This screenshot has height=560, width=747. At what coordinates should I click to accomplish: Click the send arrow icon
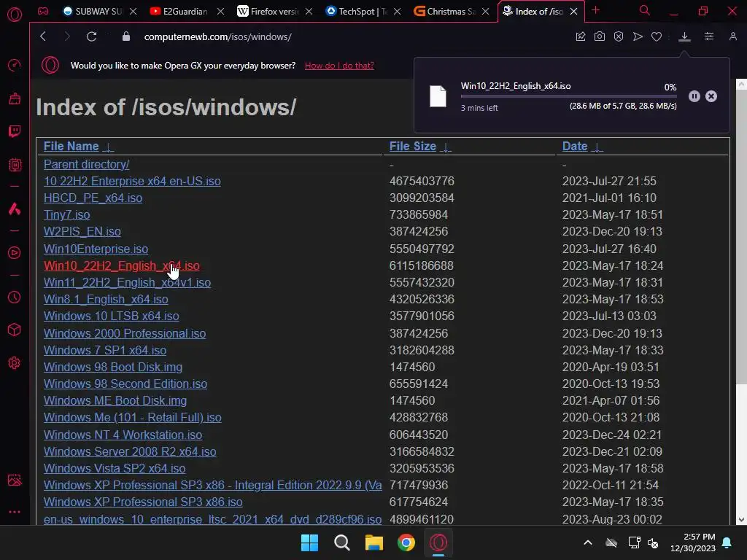click(x=638, y=36)
